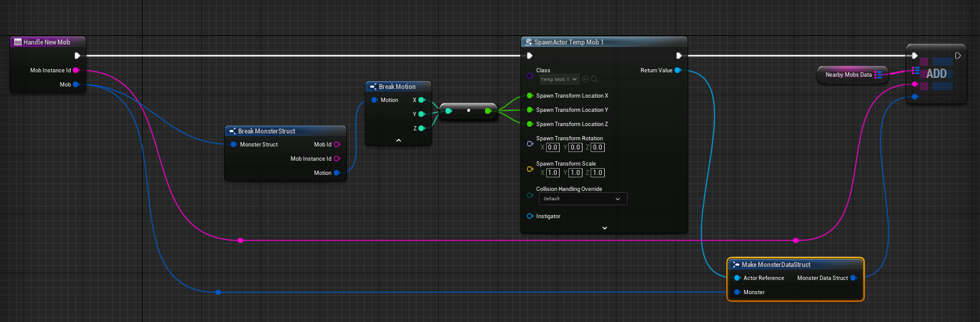Screen dimensions: 980x322
Task: Open the Class dropdown showing Temp Mob 1
Action: [559, 79]
